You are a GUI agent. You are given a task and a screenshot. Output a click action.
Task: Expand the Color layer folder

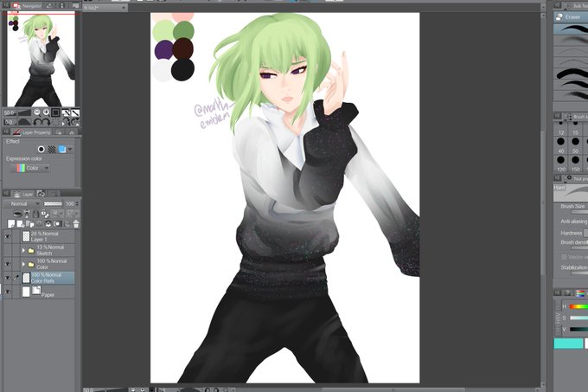click(23, 264)
